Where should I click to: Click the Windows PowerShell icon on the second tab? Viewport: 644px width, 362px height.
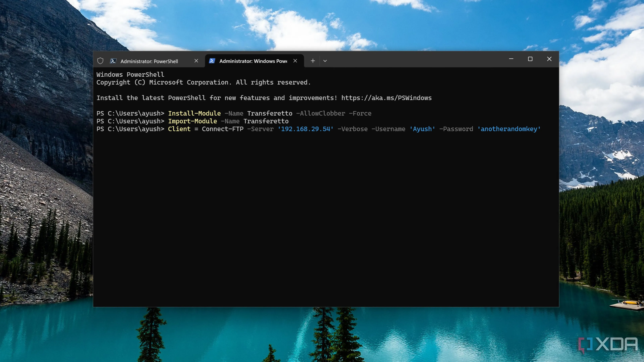tap(212, 61)
